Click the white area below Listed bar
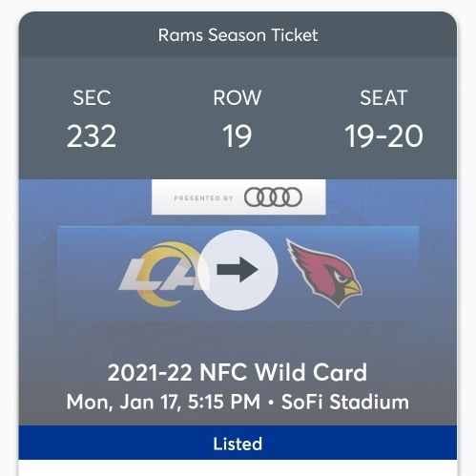Image resolution: width=476 pixels, height=476 pixels. coord(238,467)
